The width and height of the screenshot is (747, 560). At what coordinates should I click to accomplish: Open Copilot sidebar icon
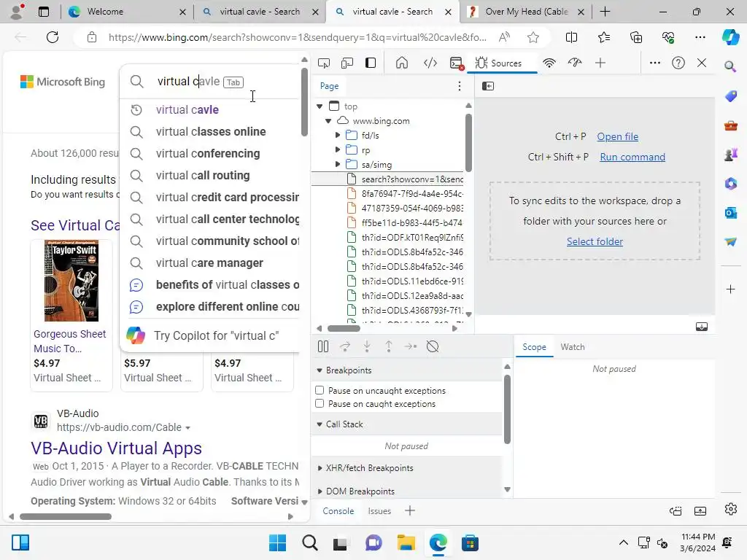click(730, 37)
